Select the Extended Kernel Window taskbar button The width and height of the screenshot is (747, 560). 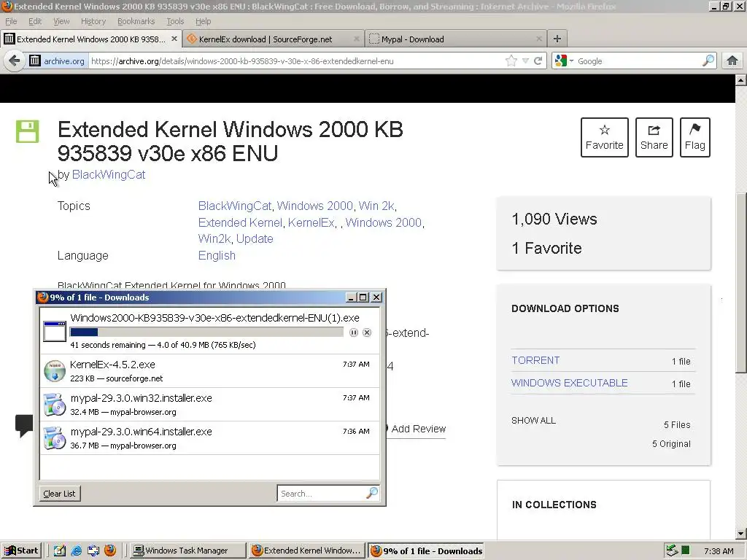307,551
